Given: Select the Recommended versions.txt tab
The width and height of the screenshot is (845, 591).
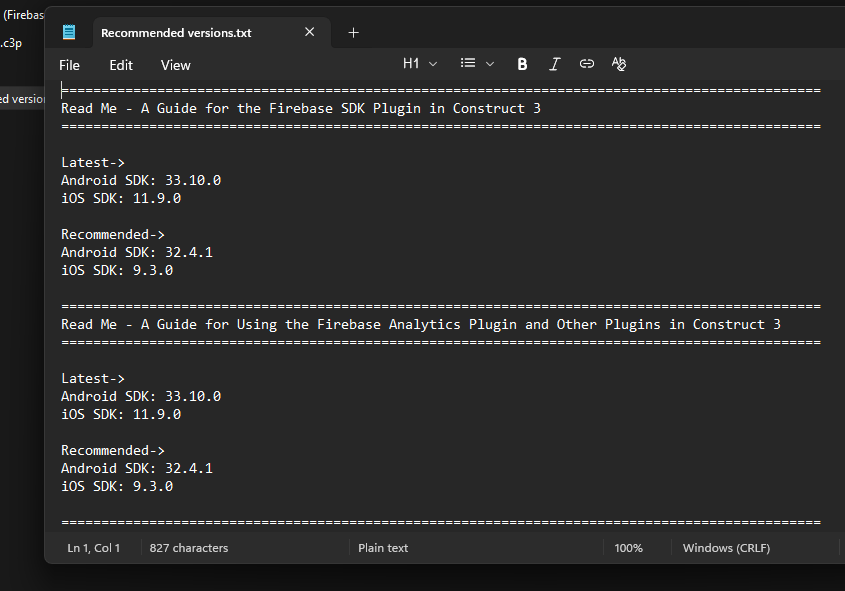Looking at the screenshot, I should pos(211,32).
